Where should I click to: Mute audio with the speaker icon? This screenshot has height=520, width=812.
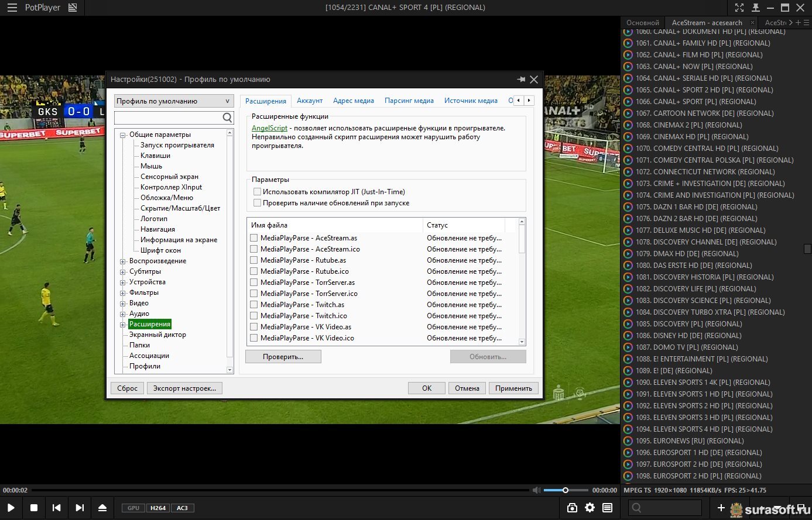pos(536,490)
